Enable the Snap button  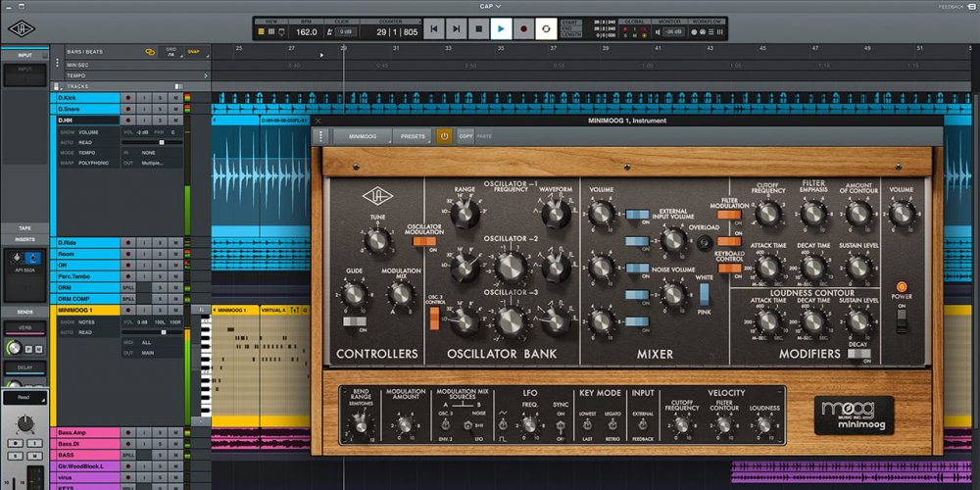(194, 51)
